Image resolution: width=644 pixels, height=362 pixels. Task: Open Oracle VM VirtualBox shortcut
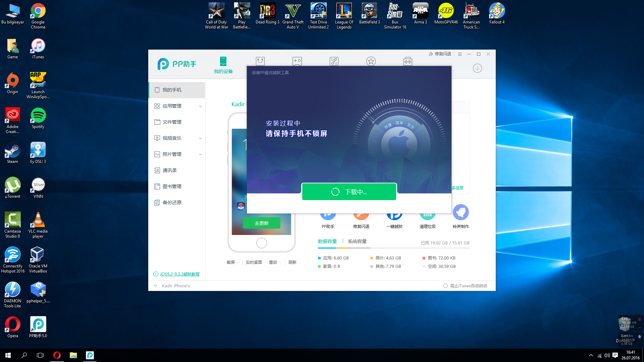(38, 260)
